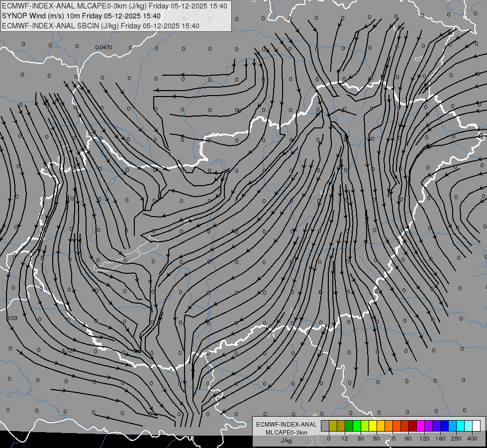Screen dimensions: 487x448
Task: Click the SYNOP Wind 10m header line
Action: point(81,16)
